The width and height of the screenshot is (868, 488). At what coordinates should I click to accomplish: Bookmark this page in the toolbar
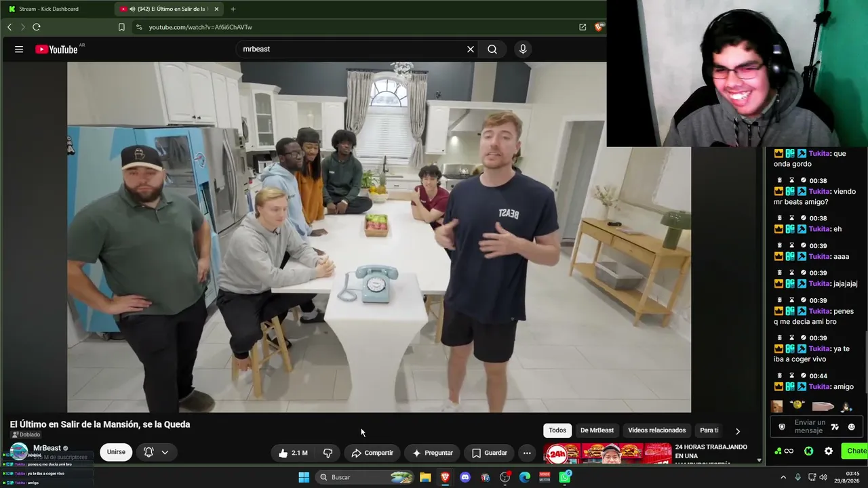[121, 27]
